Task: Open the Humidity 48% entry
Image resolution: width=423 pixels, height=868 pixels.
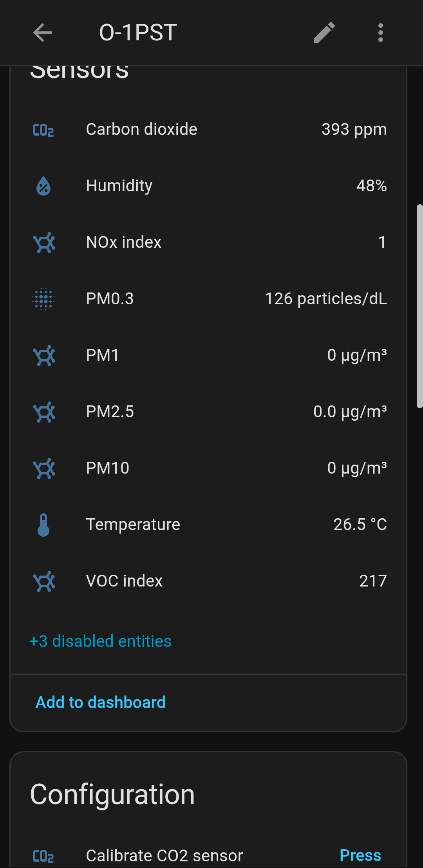Action: coord(208,186)
